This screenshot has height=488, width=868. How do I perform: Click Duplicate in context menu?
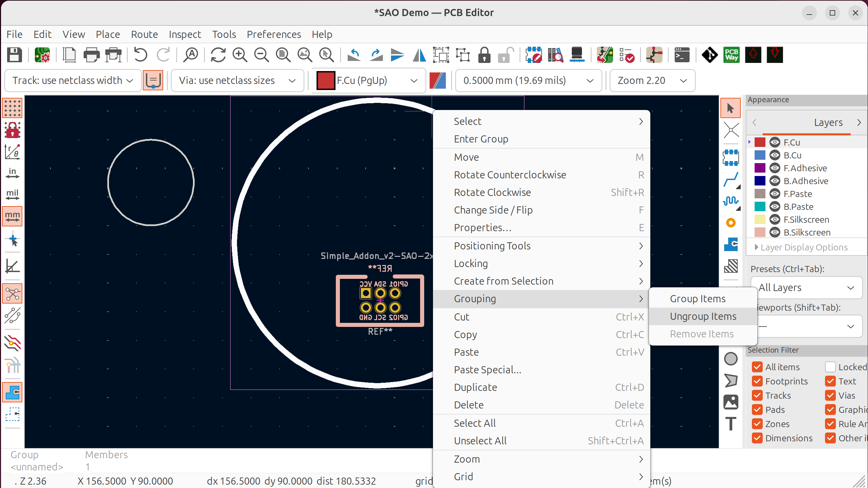(541, 387)
